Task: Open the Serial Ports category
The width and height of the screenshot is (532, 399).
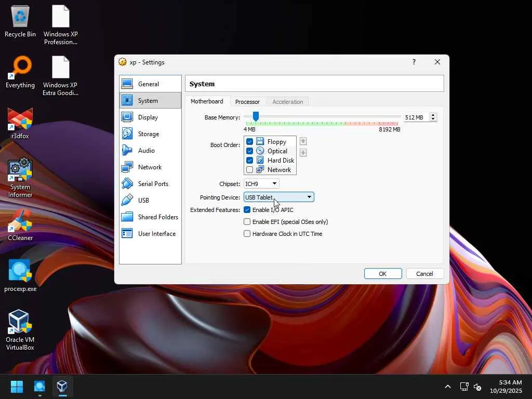Action: (150, 183)
